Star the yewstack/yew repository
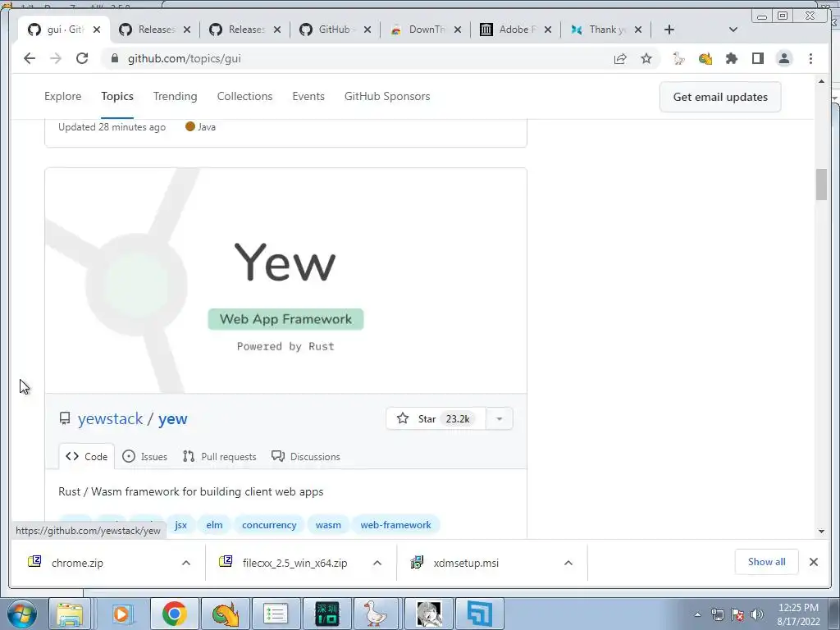Screen dimensions: 840x630 tap(436, 419)
